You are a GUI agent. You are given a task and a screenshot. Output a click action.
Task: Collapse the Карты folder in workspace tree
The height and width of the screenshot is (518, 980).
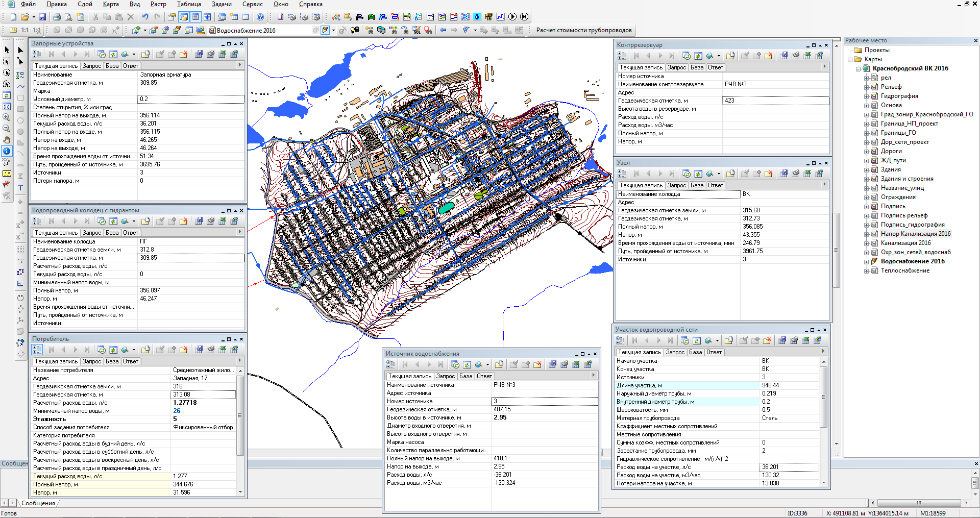[x=851, y=59]
